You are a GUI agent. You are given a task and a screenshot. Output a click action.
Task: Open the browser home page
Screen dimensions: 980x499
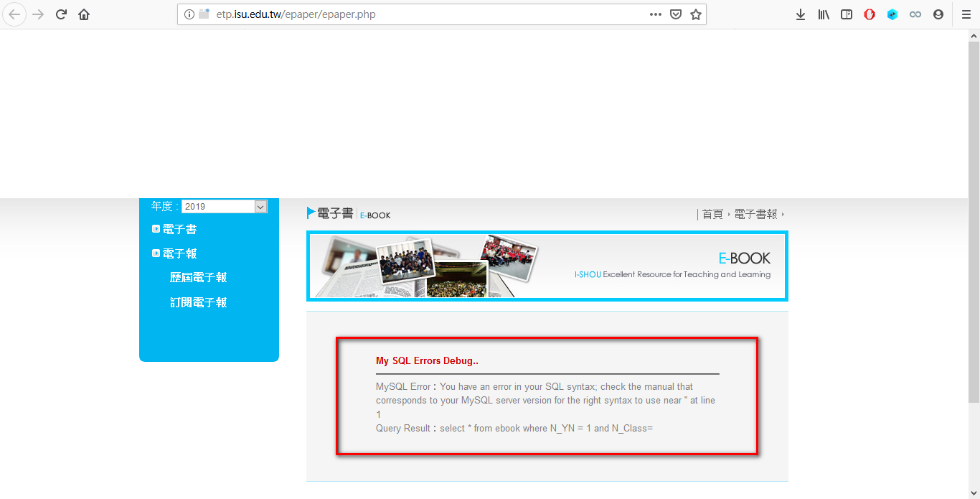(x=84, y=14)
